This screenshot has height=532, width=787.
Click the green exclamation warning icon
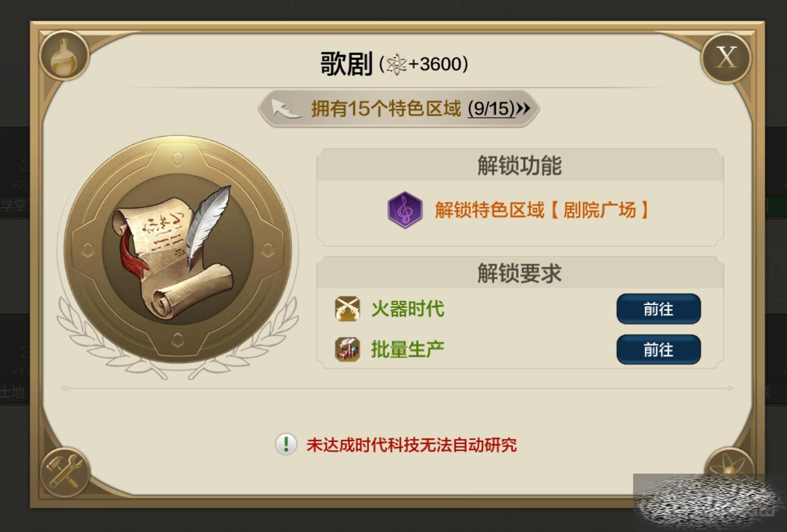click(286, 444)
